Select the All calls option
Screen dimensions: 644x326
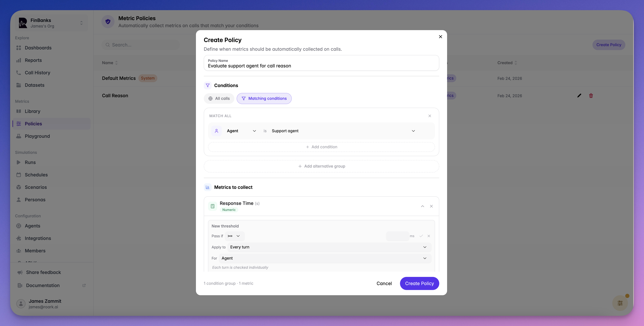219,98
